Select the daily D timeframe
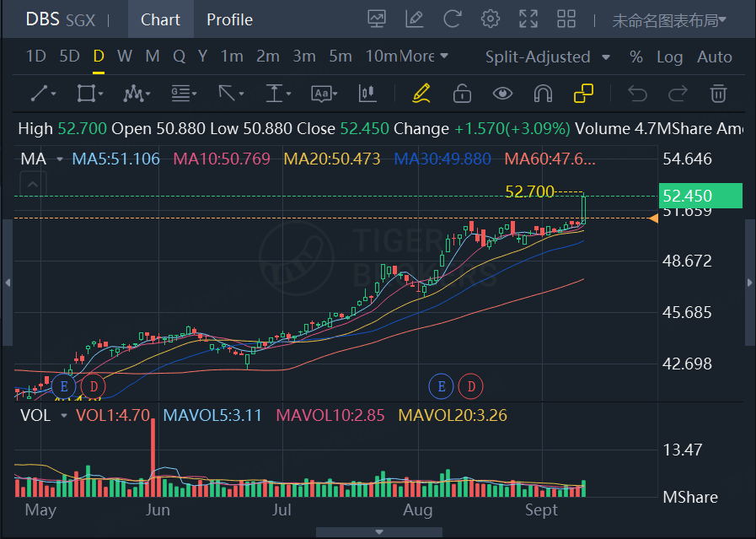756x539 pixels. tap(99, 57)
